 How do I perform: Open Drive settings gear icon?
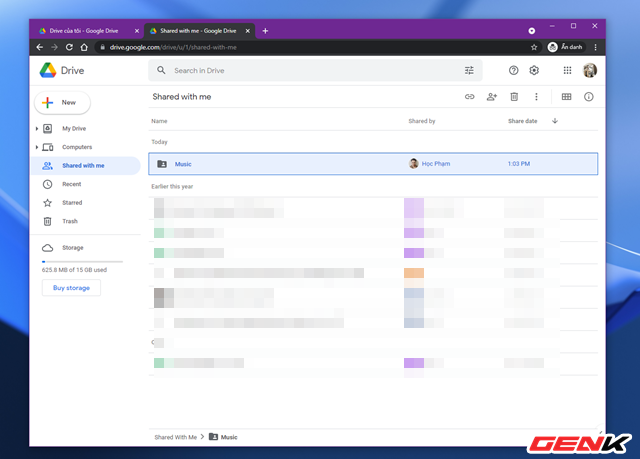[534, 71]
